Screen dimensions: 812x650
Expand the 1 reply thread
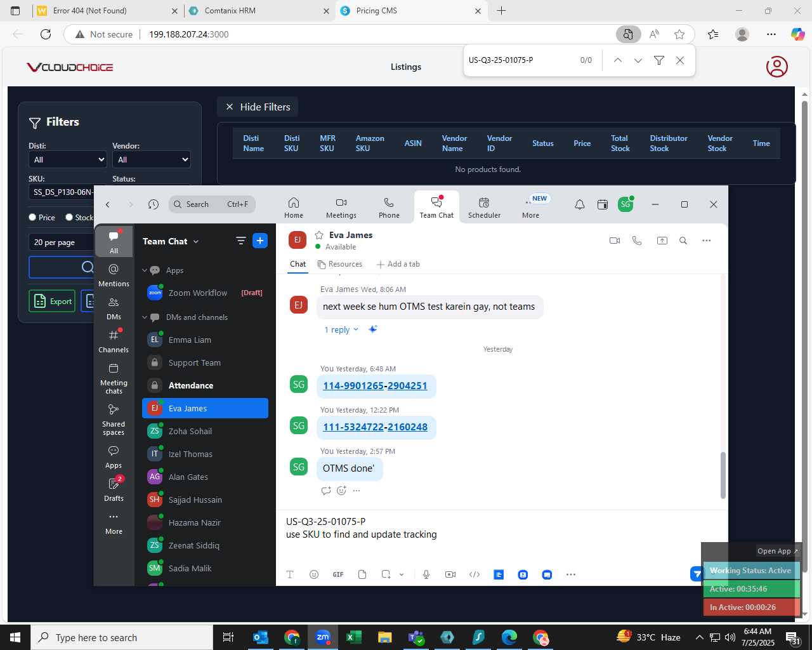pos(341,329)
